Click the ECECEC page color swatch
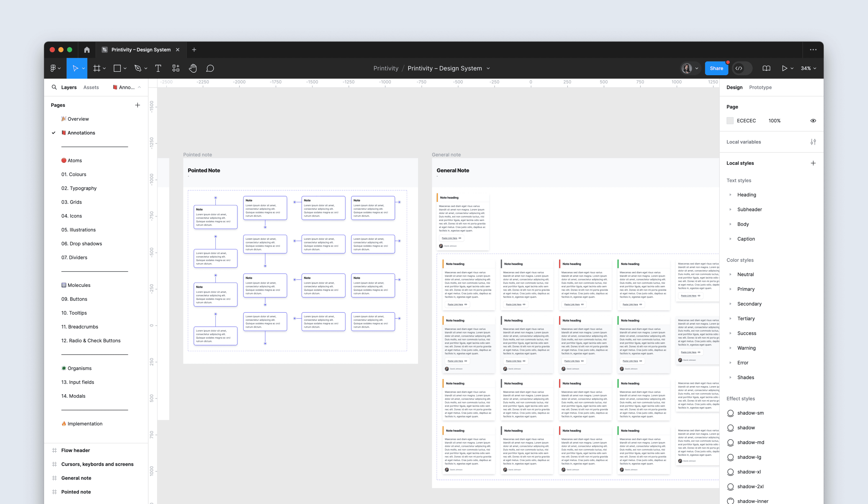Viewport: 868px width, 504px height. [730, 121]
